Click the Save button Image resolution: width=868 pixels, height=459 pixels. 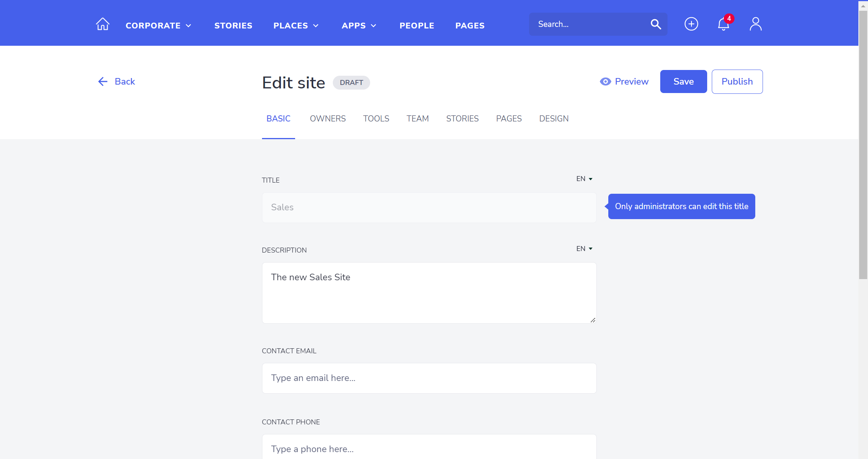click(x=683, y=81)
